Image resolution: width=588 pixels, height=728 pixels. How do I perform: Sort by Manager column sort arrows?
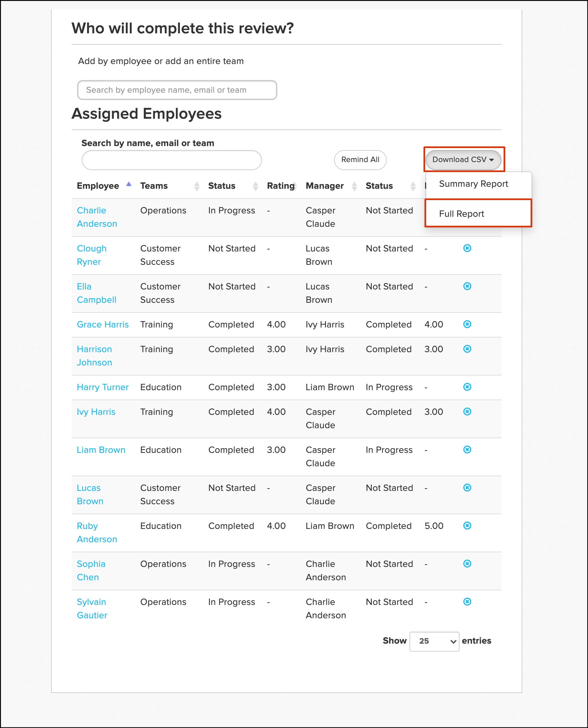pos(354,186)
